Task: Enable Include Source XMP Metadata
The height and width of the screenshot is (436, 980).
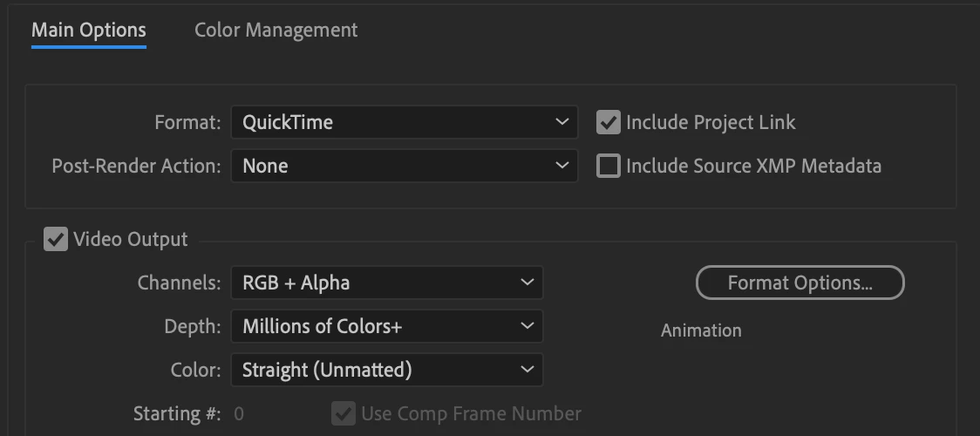Action: click(x=608, y=166)
